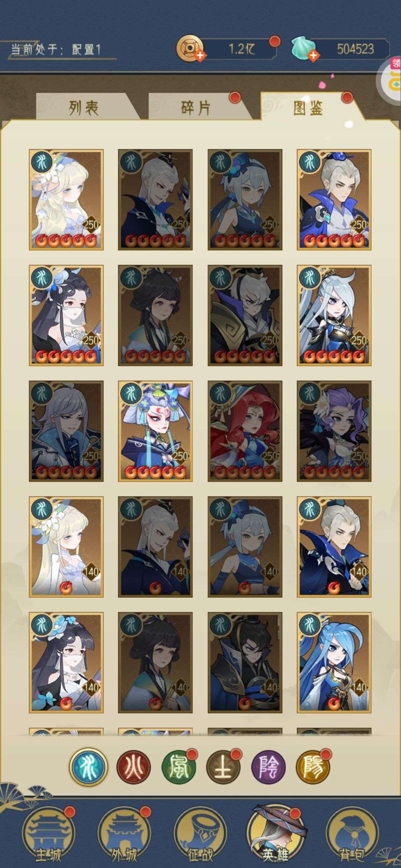
Task: Open the red-haired level 250 hero card
Action: coord(245,431)
